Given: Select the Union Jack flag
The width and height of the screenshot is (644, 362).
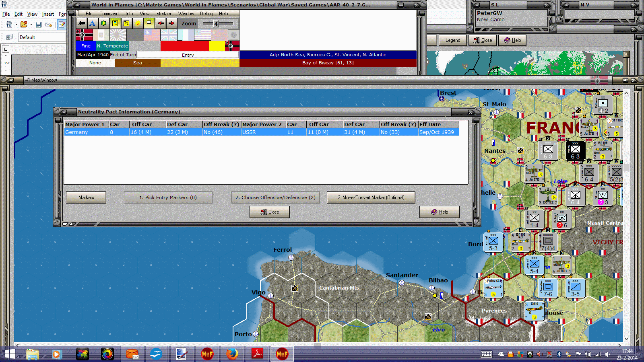Looking at the screenshot, I should (169, 35).
